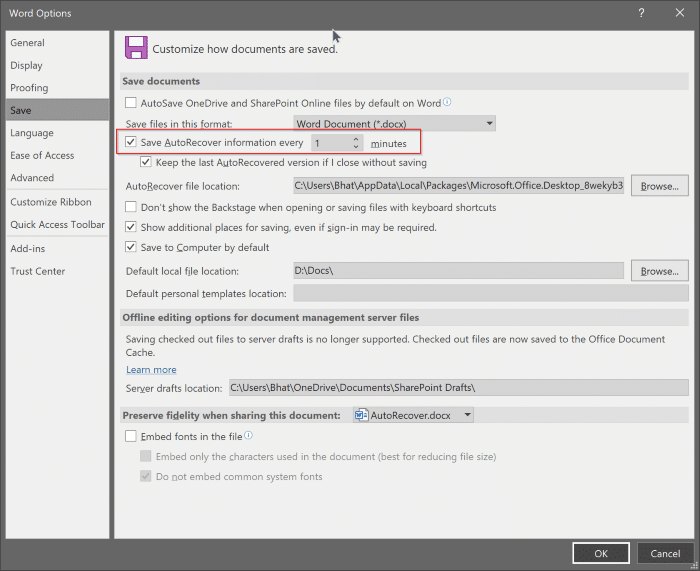This screenshot has height=571, width=700.
Task: Open the AutoRecover.docx document dropdown
Action: pos(413,415)
